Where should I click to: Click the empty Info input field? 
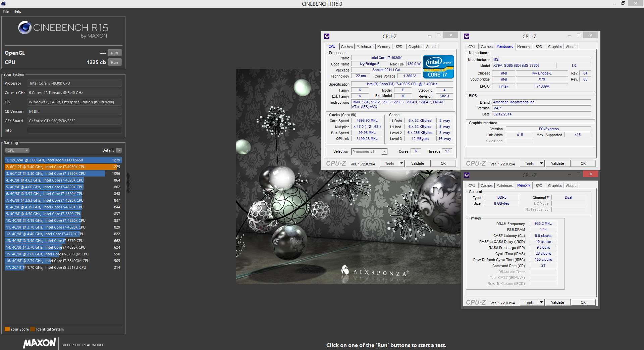click(x=74, y=130)
